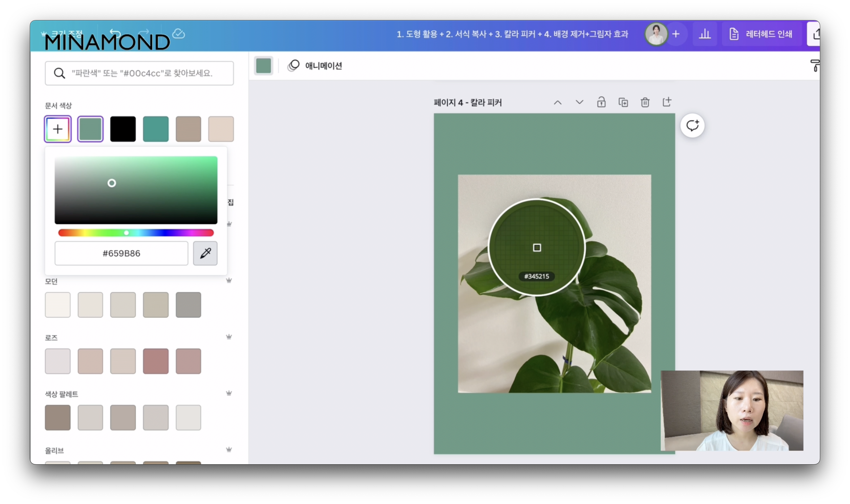Open the analytics bar chart icon

click(x=705, y=34)
